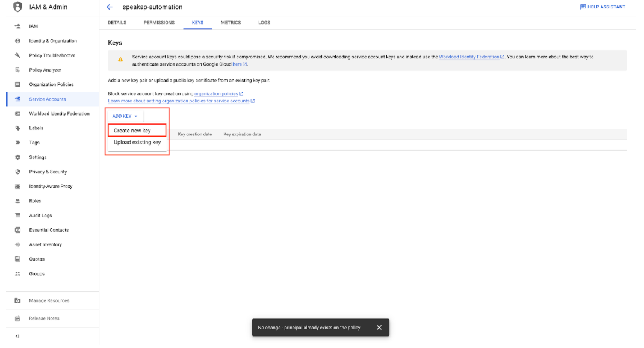
Task: Collapse the sidebar with the chevron icon
Action: (x=17, y=336)
